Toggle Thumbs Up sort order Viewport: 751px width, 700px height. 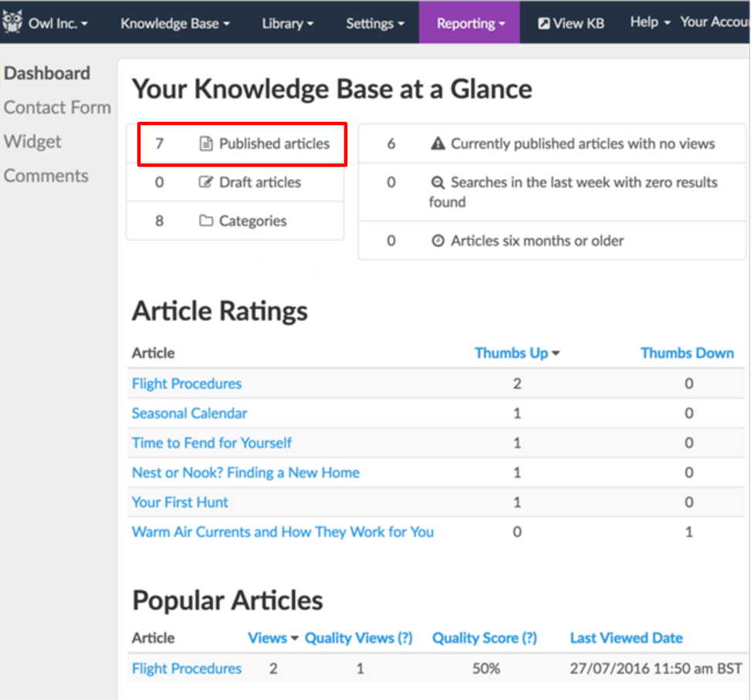pyautogui.click(x=512, y=353)
